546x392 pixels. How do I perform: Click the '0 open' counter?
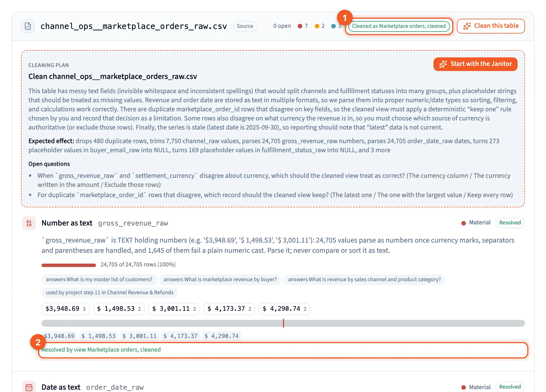tap(282, 26)
